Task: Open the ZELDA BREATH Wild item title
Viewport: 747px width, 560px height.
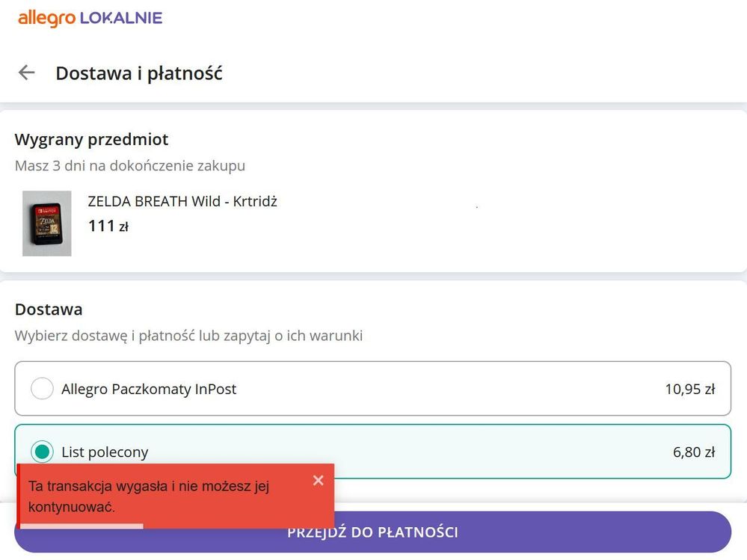Action: [x=182, y=201]
